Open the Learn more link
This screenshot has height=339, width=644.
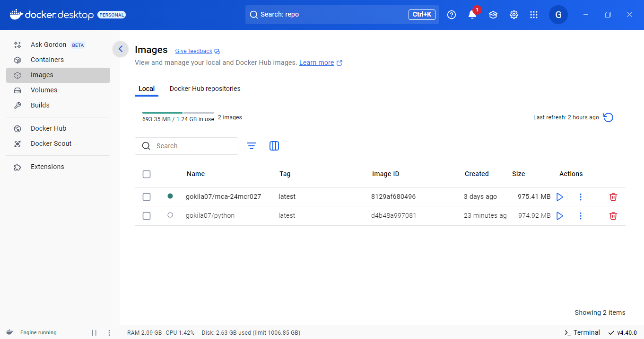pyautogui.click(x=321, y=62)
